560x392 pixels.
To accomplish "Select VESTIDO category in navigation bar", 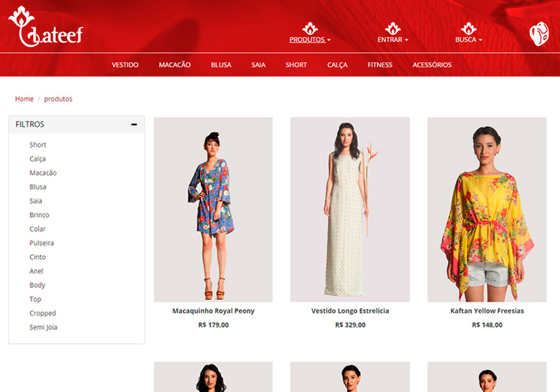I will click(125, 65).
